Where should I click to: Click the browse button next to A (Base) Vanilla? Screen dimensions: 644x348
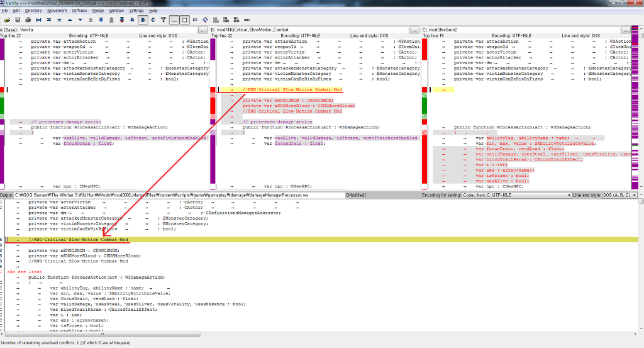coord(203,30)
